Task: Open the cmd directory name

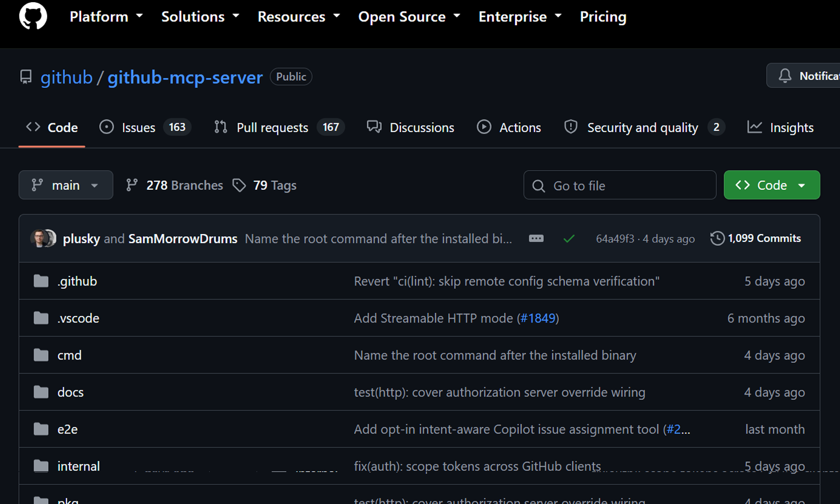Action: click(69, 355)
